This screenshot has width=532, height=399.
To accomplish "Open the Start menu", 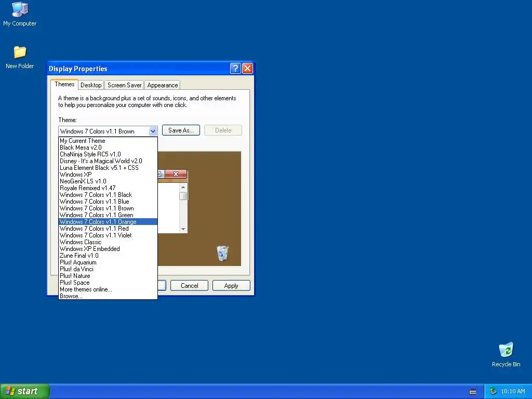I will pyautogui.click(x=25, y=391).
